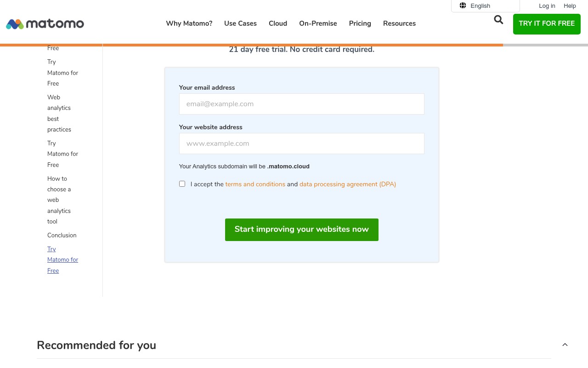Click inside the email address field

coord(301,103)
